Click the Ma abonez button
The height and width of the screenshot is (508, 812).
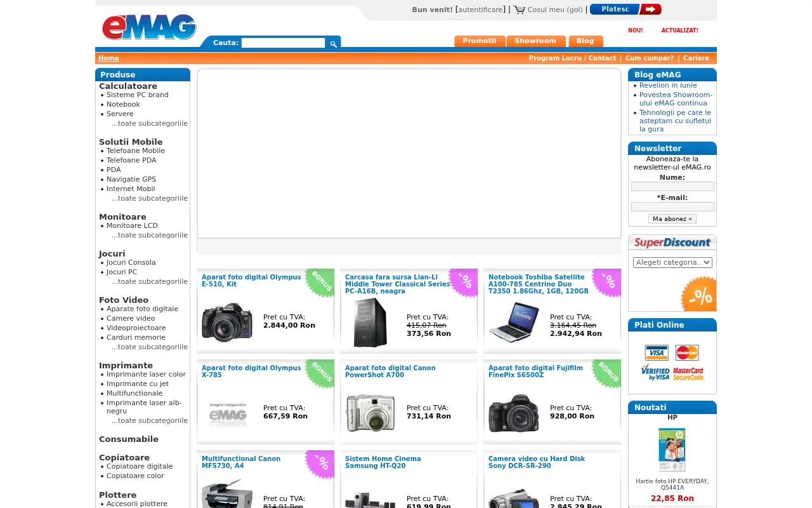(x=672, y=218)
